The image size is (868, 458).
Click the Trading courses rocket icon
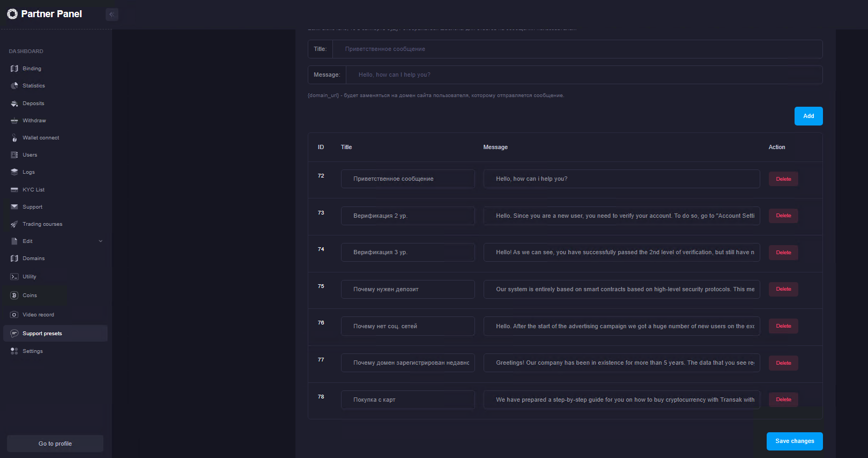coord(14,224)
